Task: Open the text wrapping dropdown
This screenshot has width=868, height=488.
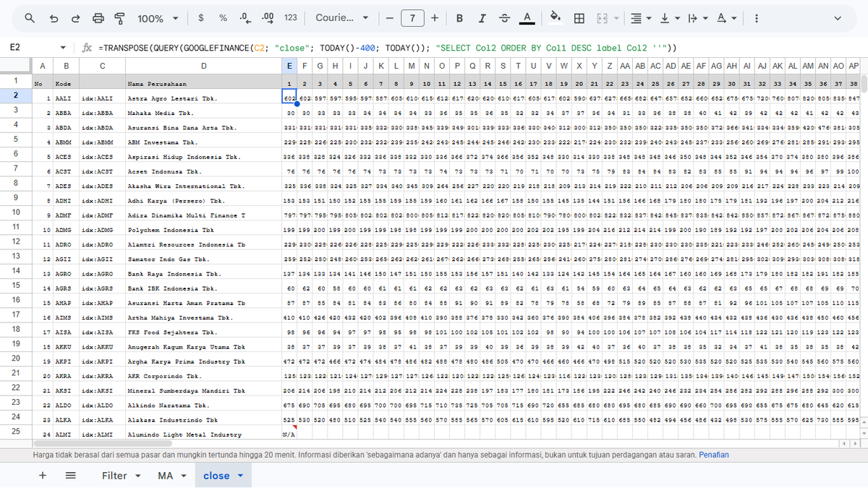Action: click(697, 18)
